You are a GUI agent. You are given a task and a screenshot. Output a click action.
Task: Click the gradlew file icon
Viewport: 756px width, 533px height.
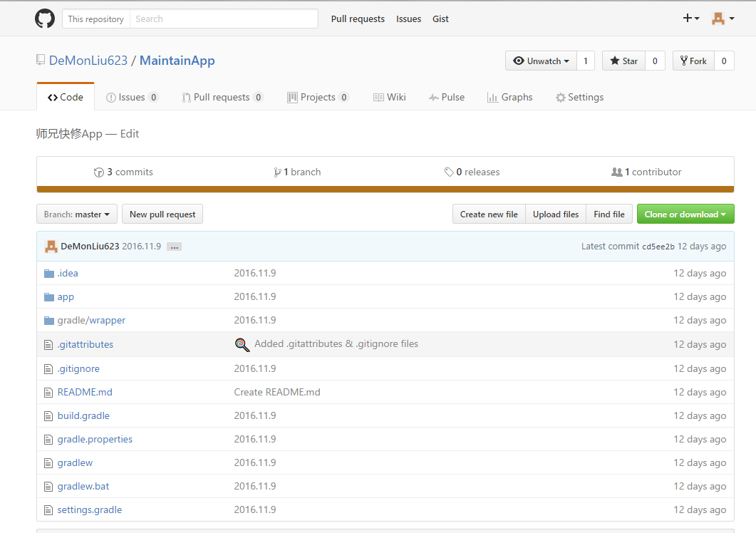[x=48, y=464]
